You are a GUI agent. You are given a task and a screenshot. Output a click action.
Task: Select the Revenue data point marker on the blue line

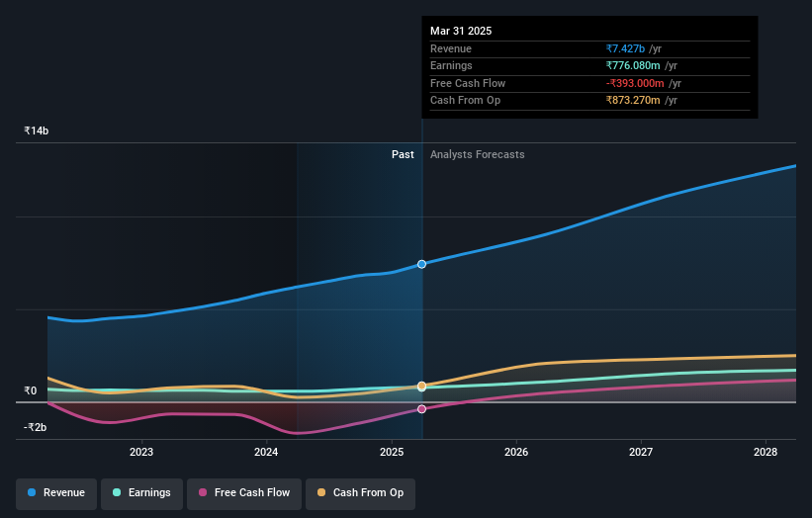421,264
